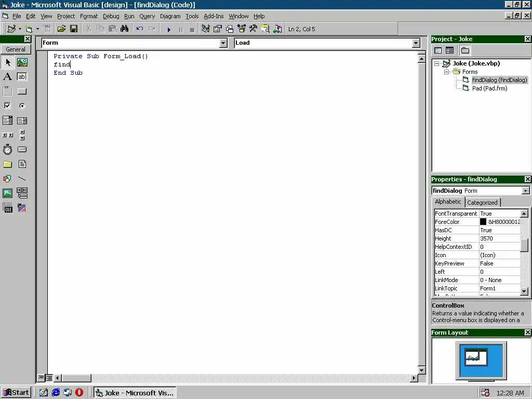Screen dimensions: 532x399
Task: Select the TextBox control (abl icon)
Action: (x=22, y=77)
